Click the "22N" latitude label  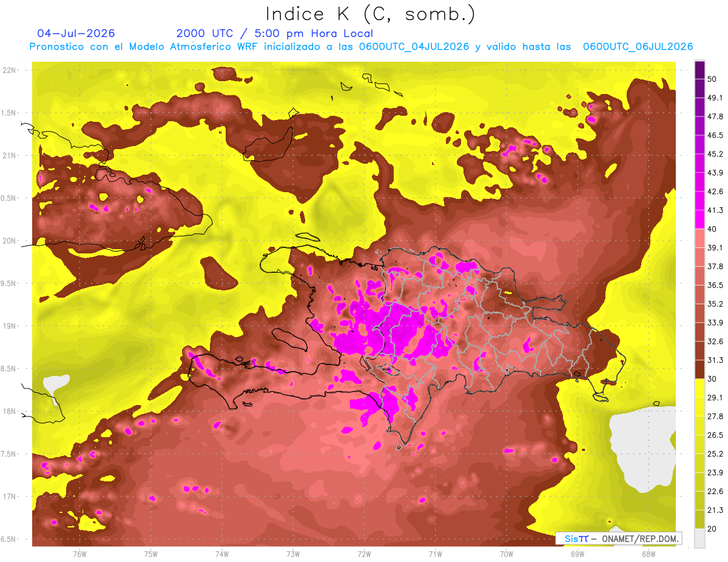click(x=9, y=70)
